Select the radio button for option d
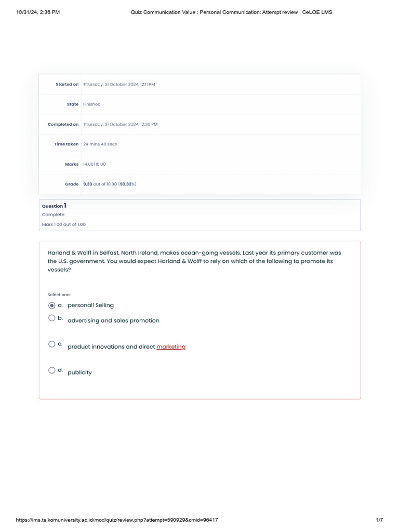This screenshot has width=399, height=532. (x=51, y=370)
